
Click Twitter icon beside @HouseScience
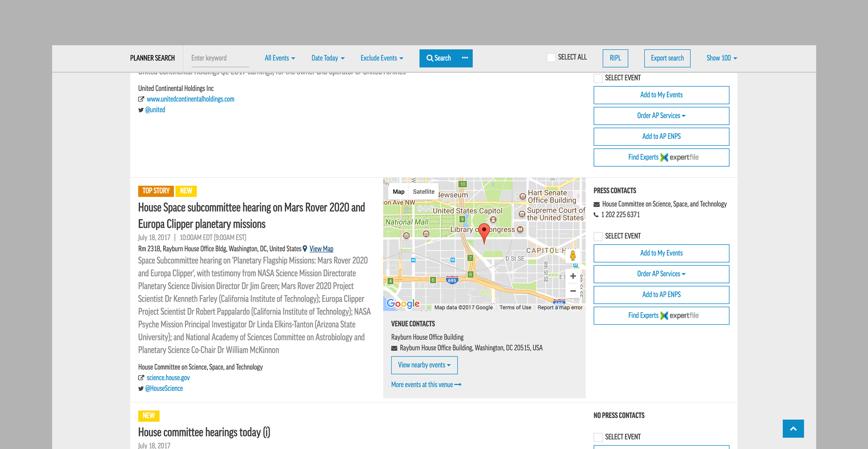141,388
